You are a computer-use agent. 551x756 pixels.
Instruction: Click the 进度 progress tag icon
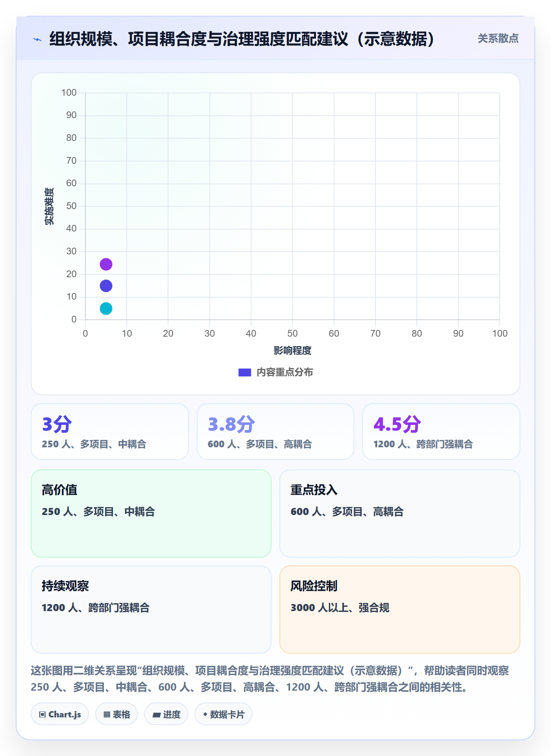[157, 715]
